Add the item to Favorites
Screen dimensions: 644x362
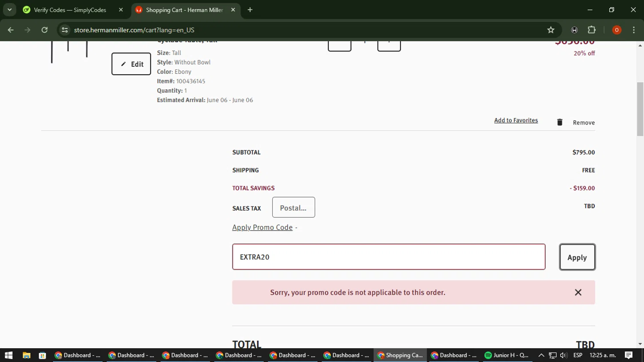516,120
